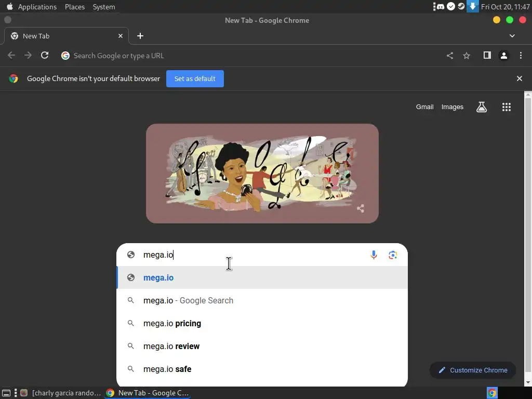Viewport: 532px width, 399px height.
Task: Open the System menu
Action: (x=104, y=7)
